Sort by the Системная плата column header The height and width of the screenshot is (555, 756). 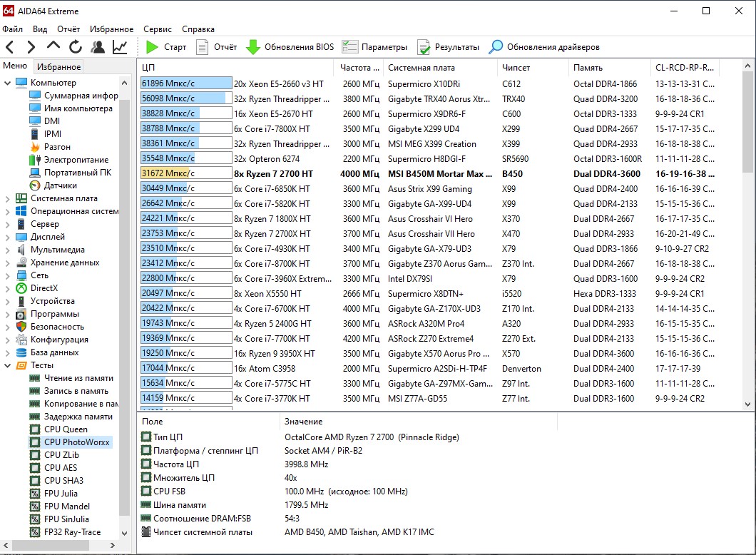click(440, 68)
